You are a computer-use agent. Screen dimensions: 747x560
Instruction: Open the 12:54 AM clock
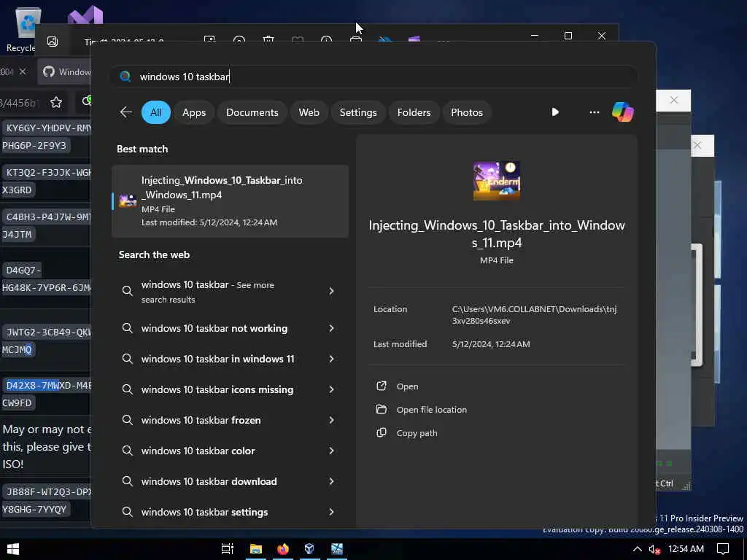coord(686,549)
